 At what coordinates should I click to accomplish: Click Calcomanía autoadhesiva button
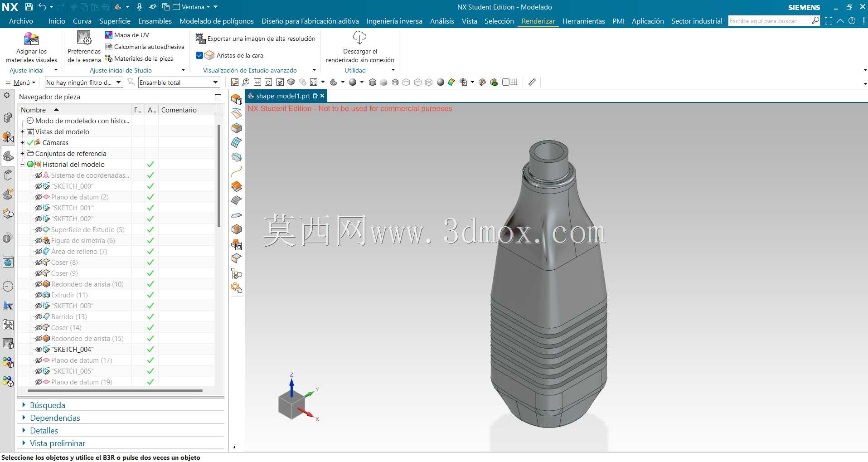[145, 47]
